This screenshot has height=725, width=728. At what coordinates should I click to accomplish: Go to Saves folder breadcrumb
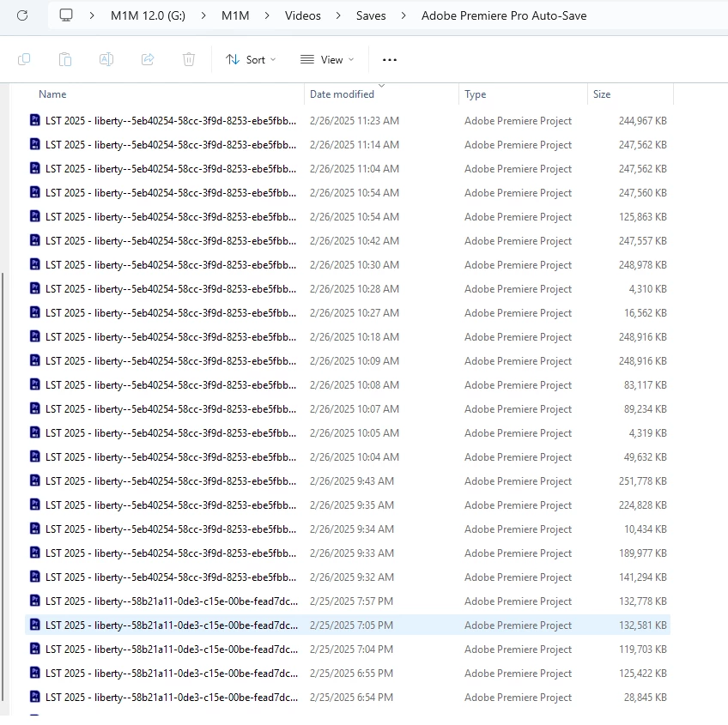pos(371,15)
